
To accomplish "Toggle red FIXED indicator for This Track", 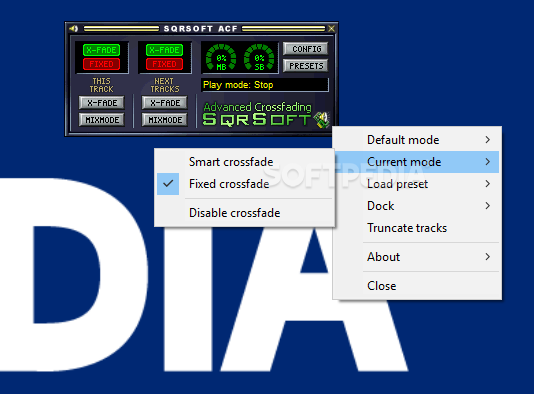I will 101,64.
